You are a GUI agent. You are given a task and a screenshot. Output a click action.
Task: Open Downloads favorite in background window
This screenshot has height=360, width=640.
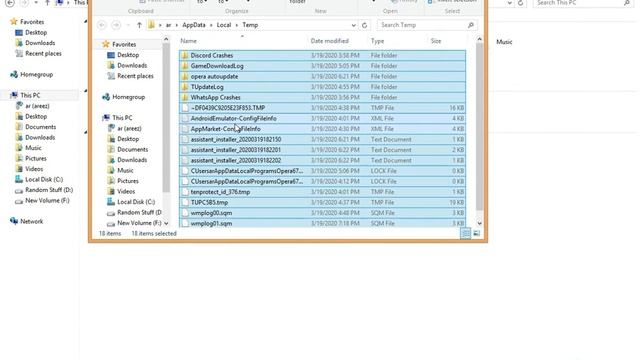35,43
